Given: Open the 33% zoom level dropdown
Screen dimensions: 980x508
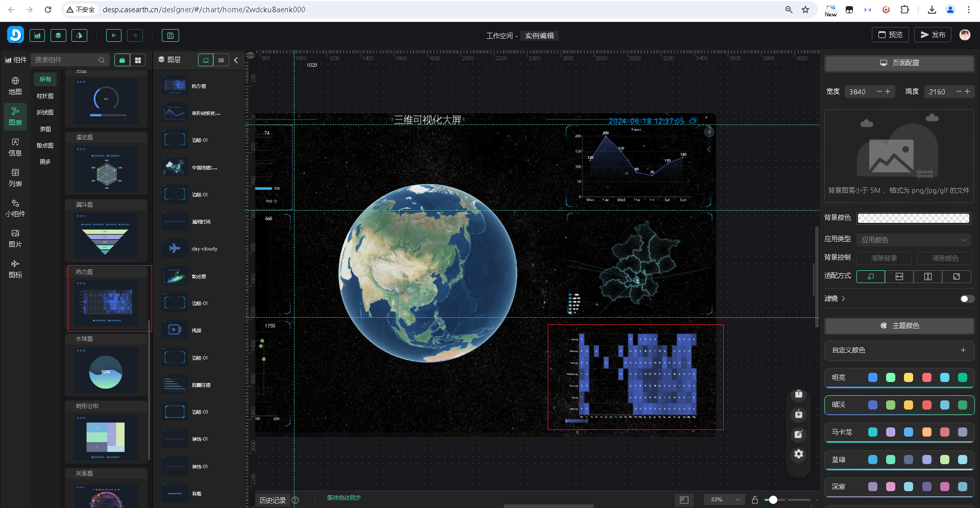Looking at the screenshot, I should 724,499.
